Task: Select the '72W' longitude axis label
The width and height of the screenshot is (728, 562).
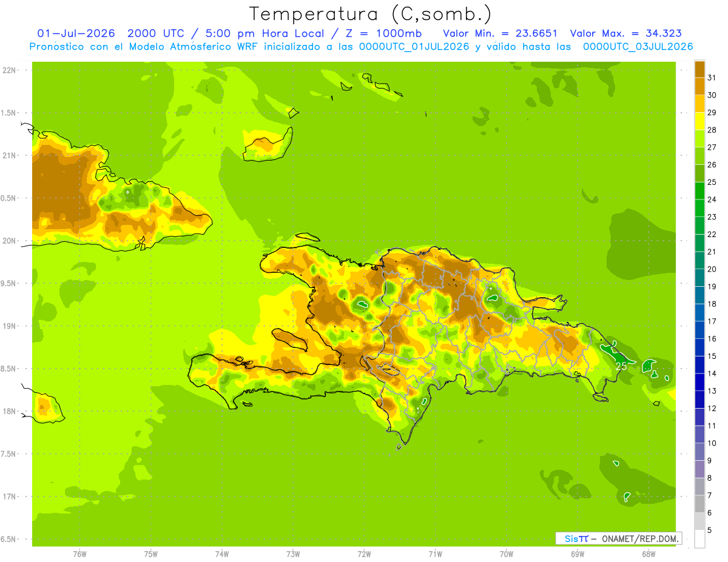Action: pos(364,554)
